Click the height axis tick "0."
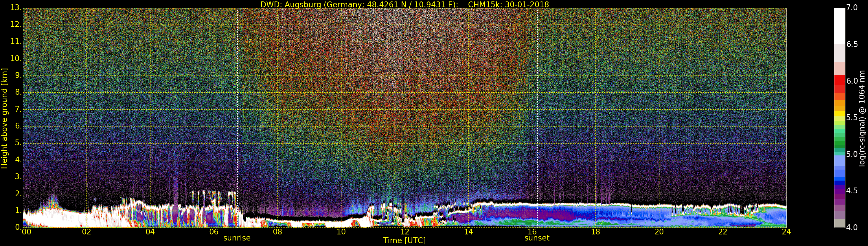This screenshot has height=246, width=868. (18, 227)
